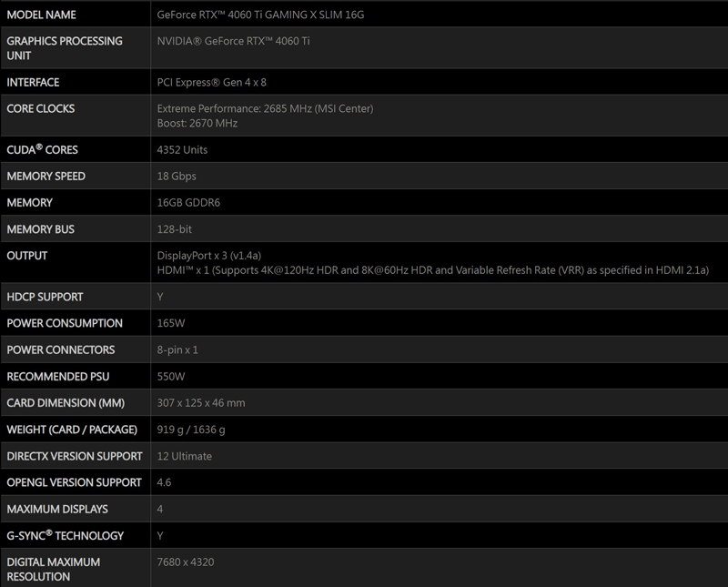Click the 165W power consumption value
Screen dimensions: 728x587
[171, 323]
